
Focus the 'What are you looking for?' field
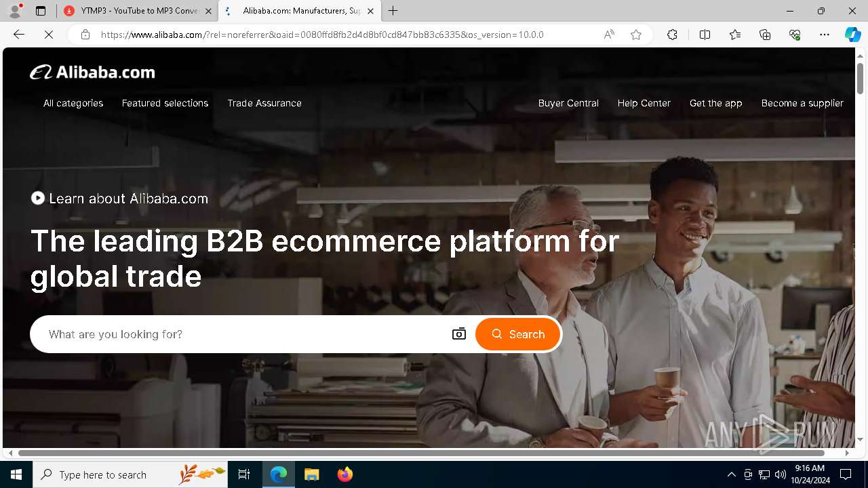(x=244, y=334)
